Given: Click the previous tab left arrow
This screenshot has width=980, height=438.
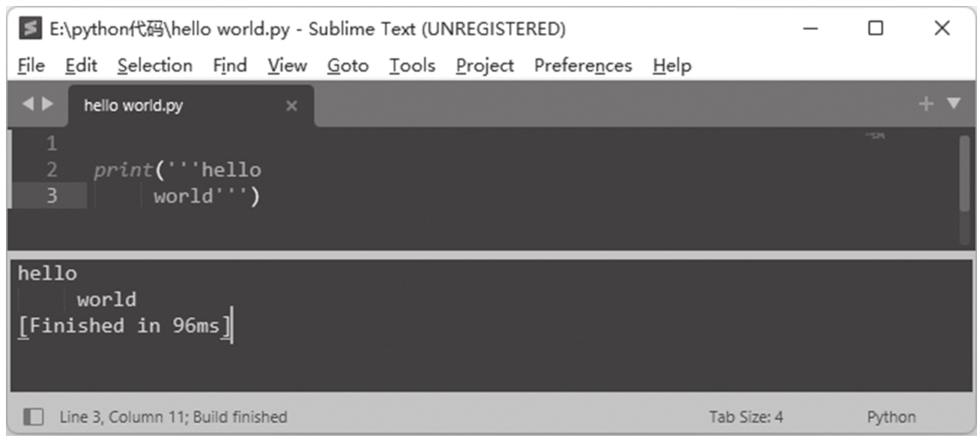Looking at the screenshot, I should [28, 105].
